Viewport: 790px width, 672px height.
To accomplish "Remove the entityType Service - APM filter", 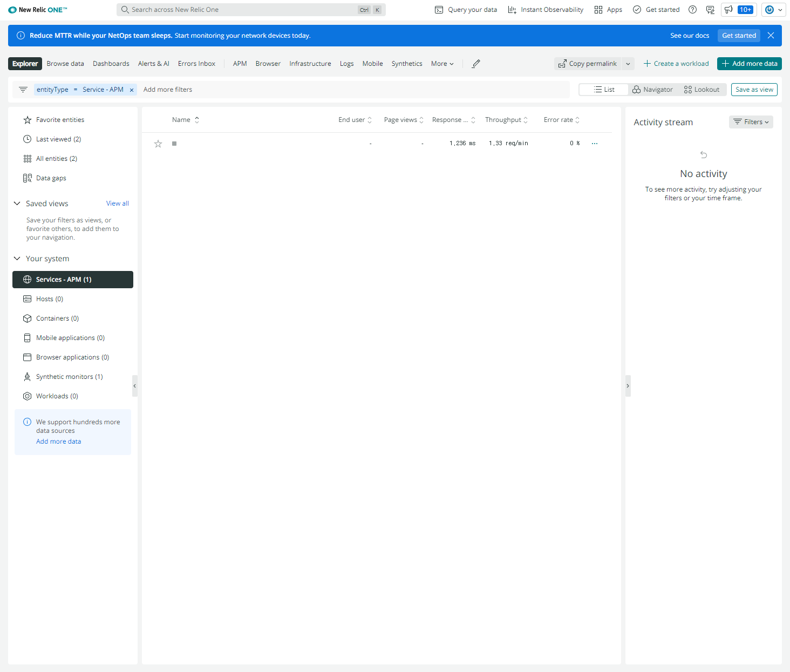I will point(132,90).
